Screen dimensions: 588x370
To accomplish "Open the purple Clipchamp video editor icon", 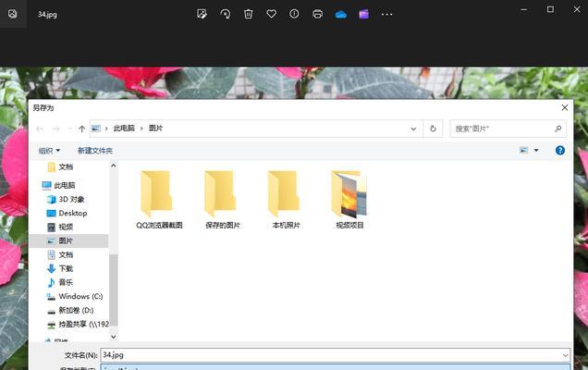I will (x=363, y=14).
